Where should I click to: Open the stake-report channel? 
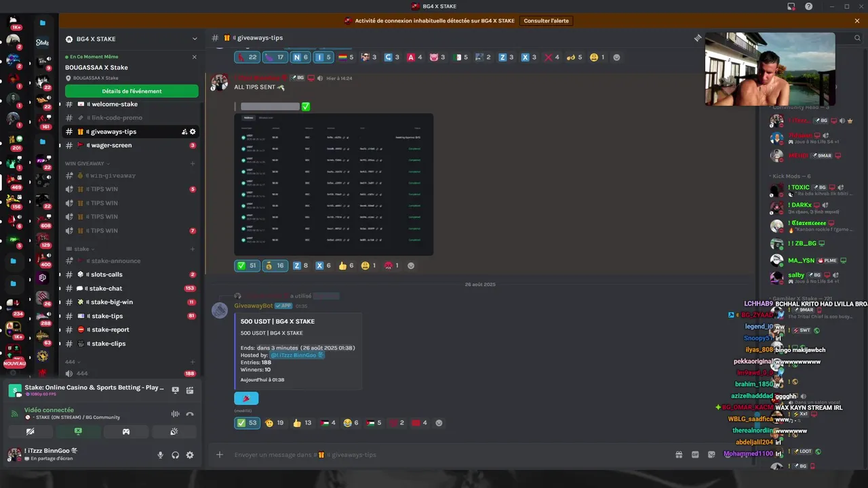coord(132,329)
